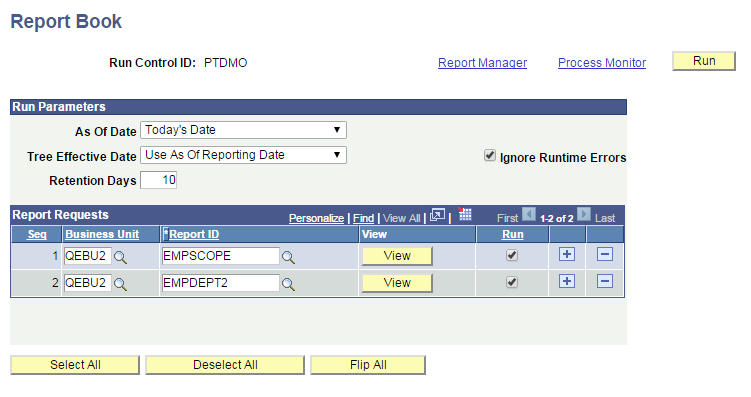This screenshot has width=751, height=397.
Task: Add a row after sequence 1
Action: tap(567, 254)
